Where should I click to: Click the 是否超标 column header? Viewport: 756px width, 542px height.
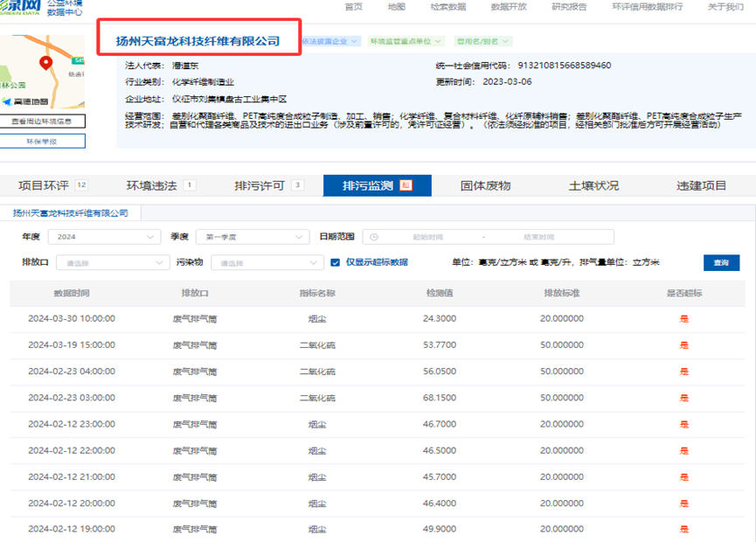(684, 293)
